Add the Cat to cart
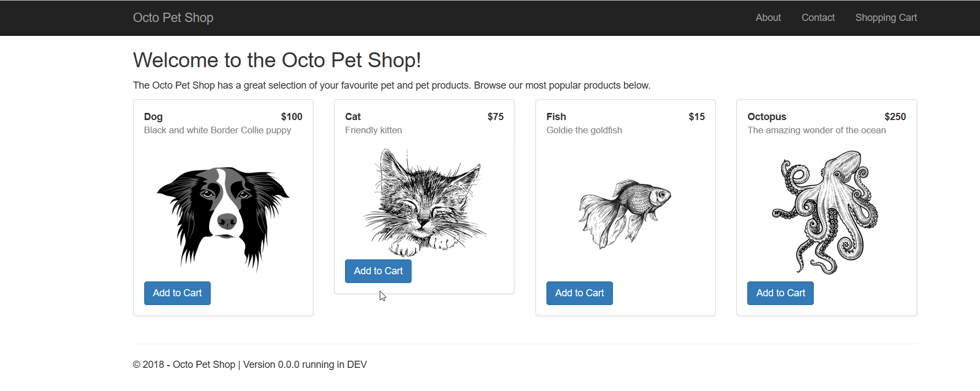 (x=378, y=271)
